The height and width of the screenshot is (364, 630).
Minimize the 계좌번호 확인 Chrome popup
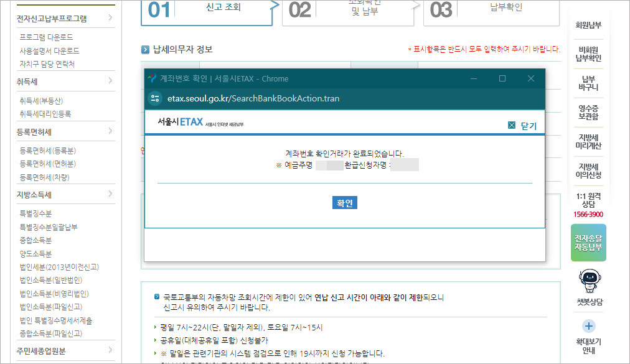tap(474, 78)
